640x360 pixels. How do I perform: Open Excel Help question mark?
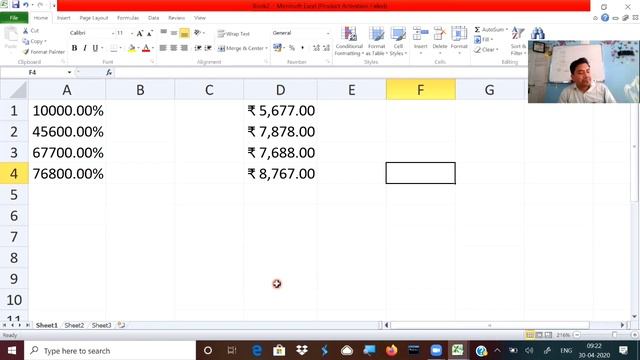click(x=605, y=18)
